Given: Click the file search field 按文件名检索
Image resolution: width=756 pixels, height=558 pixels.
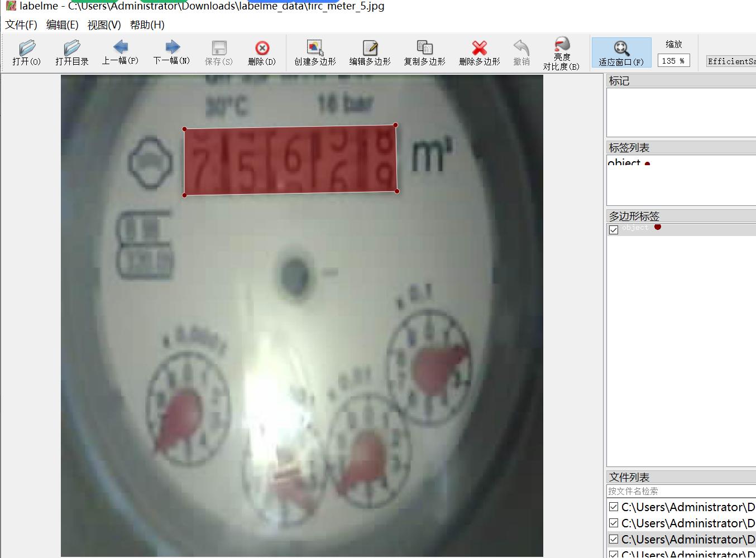Looking at the screenshot, I should [681, 491].
